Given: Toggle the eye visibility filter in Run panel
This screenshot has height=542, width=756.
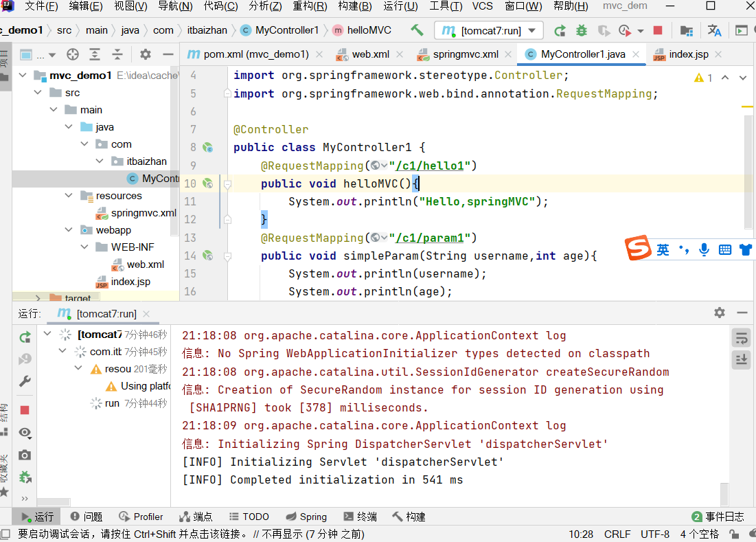Looking at the screenshot, I should 25,433.
